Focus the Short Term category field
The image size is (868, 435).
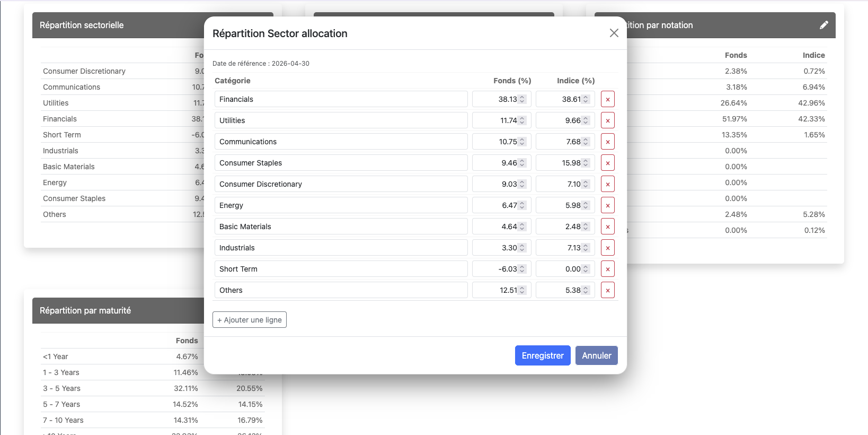(341, 269)
